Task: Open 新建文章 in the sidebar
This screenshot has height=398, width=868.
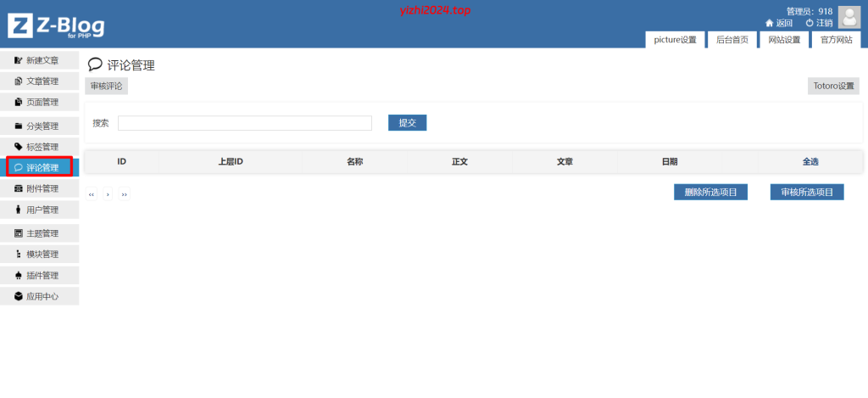Action: tap(39, 60)
